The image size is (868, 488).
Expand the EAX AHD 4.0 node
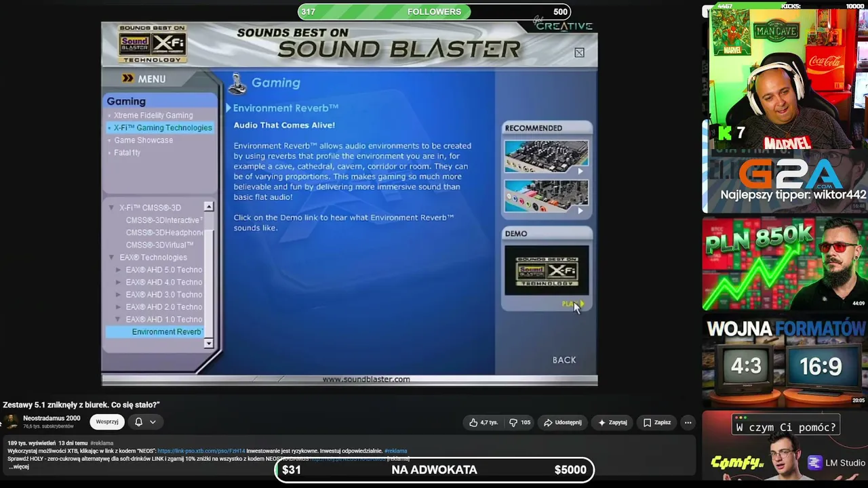click(x=119, y=282)
